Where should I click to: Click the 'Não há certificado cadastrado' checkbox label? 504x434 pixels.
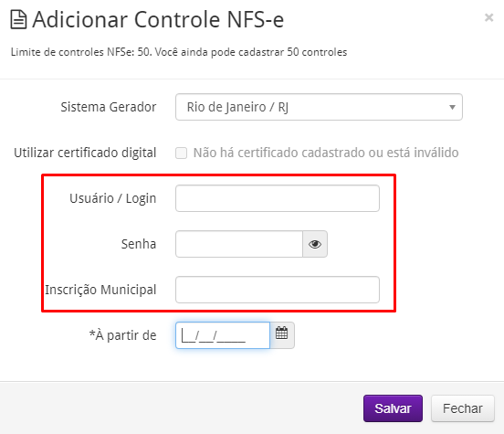tap(326, 153)
